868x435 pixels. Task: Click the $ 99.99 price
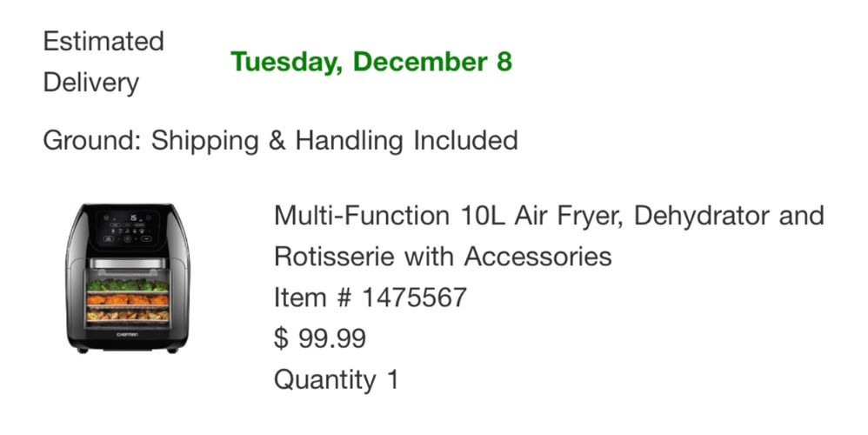(320, 338)
